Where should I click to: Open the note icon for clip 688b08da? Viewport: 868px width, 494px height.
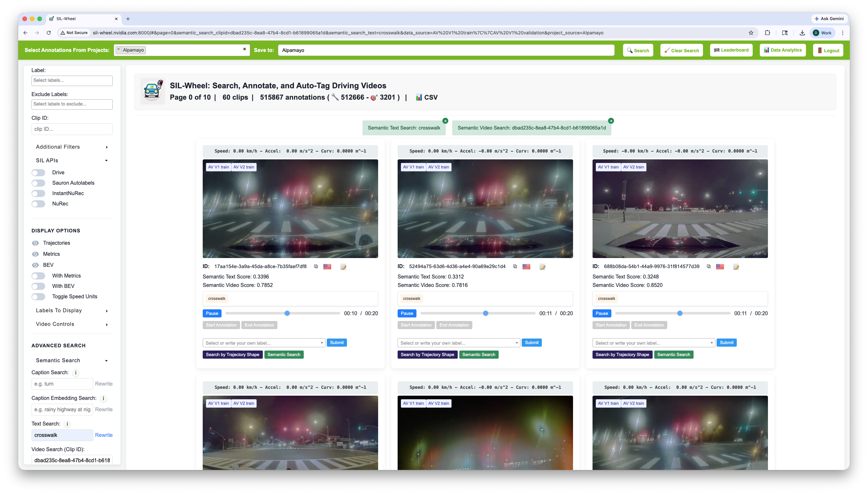click(736, 267)
